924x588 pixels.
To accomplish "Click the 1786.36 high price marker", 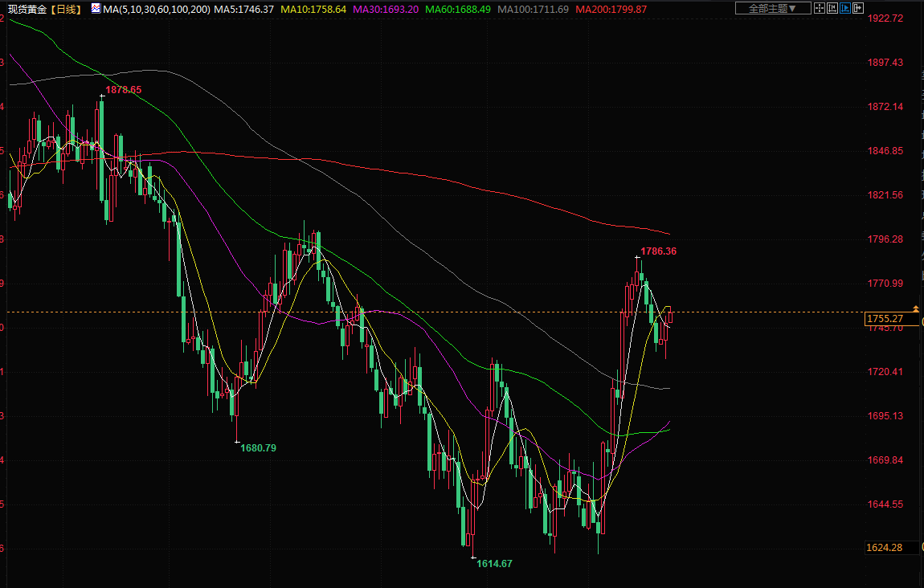I will point(658,251).
